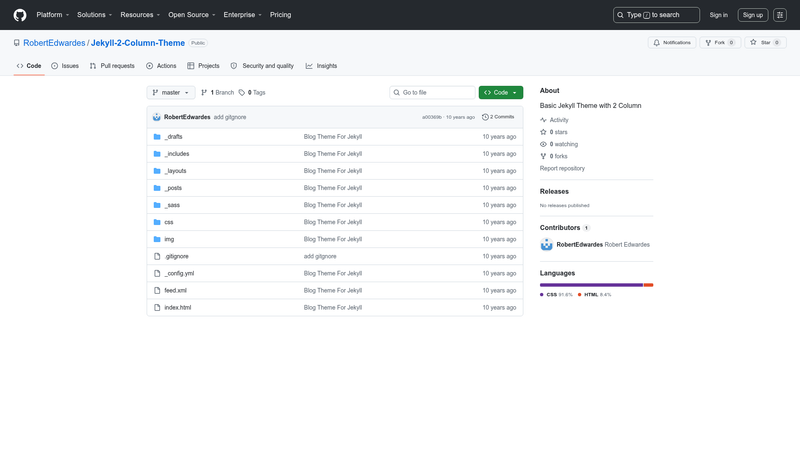The height and width of the screenshot is (450, 800).
Task: View the 0 watching link
Action: [559, 144]
